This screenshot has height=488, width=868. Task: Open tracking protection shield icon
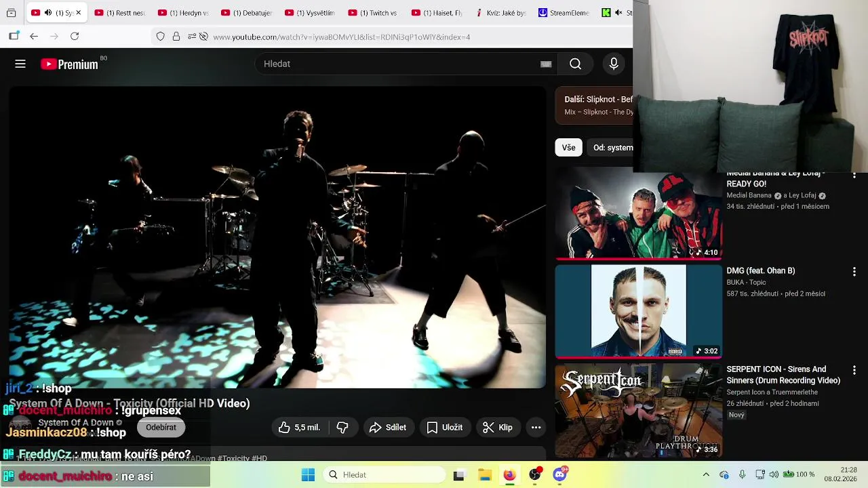160,37
